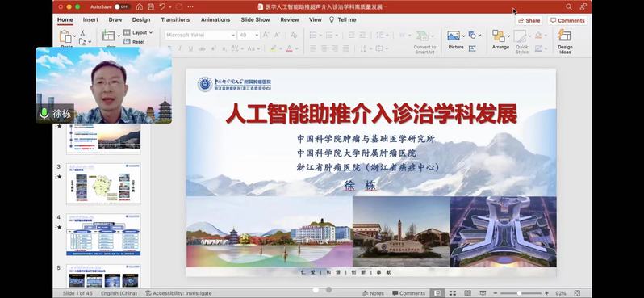Click the Home icon in title bar
Screen dimensions: 644x298
pos(140,6)
